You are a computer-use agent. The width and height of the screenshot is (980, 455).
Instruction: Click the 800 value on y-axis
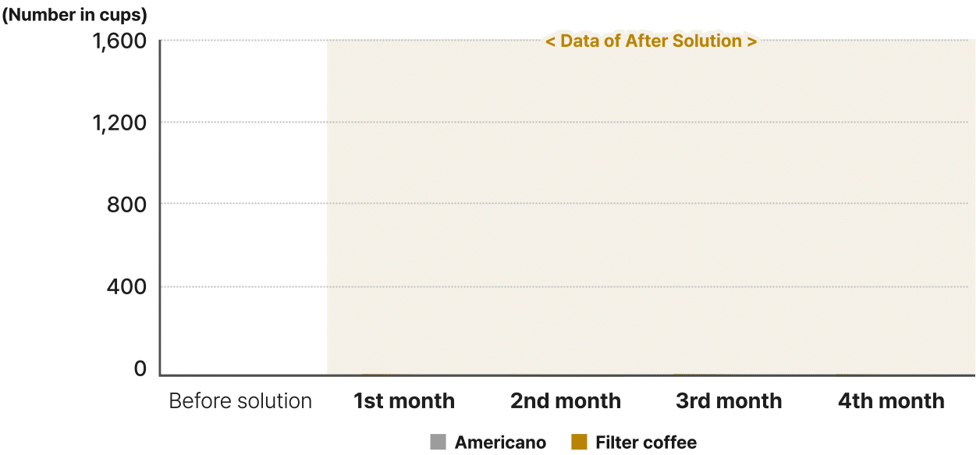[126, 204]
